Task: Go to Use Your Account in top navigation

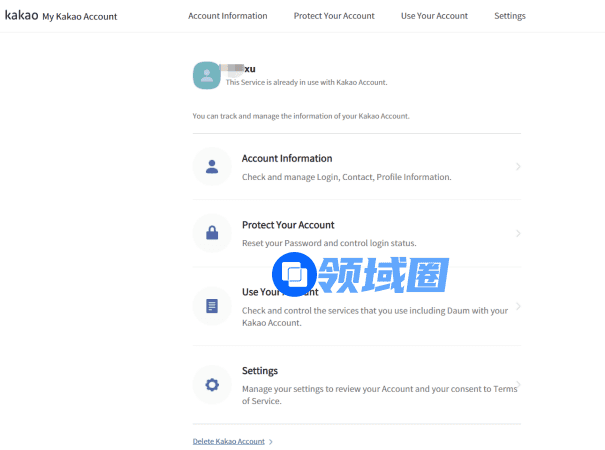Action: pyautogui.click(x=434, y=16)
